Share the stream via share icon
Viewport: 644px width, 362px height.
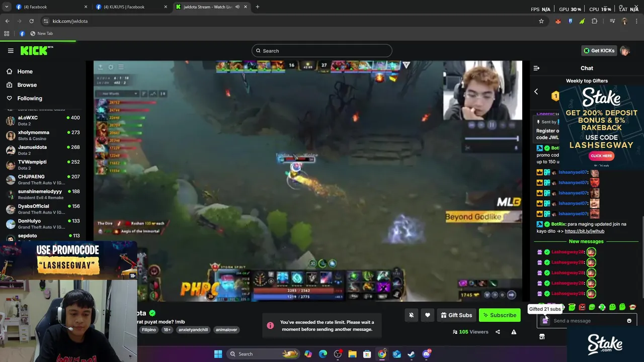point(498,332)
